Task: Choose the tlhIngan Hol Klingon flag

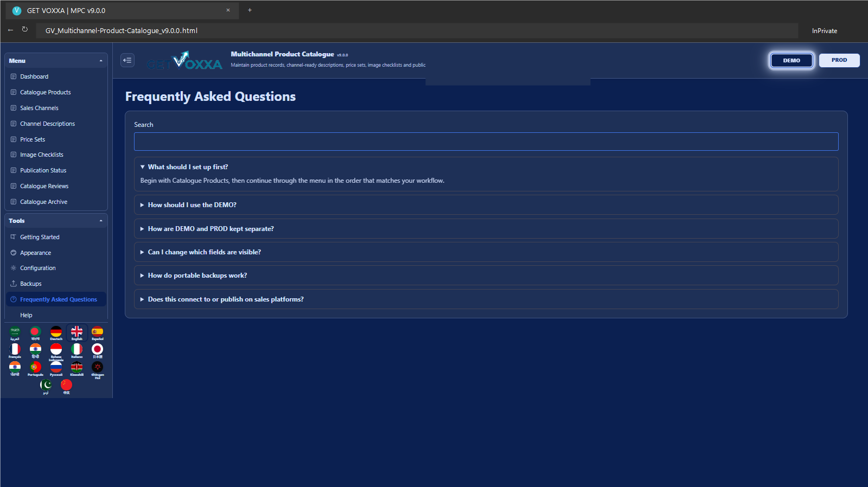Action: pyautogui.click(x=97, y=370)
